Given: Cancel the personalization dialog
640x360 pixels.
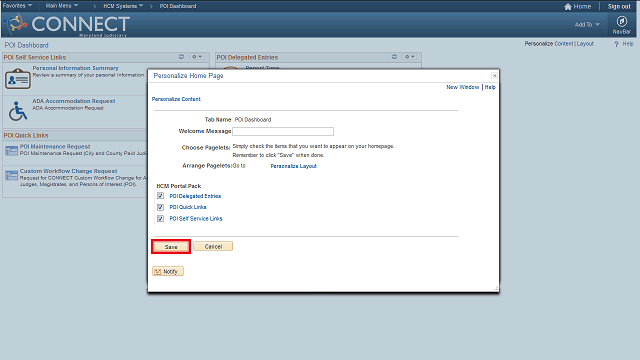Looking at the screenshot, I should pos(213,246).
